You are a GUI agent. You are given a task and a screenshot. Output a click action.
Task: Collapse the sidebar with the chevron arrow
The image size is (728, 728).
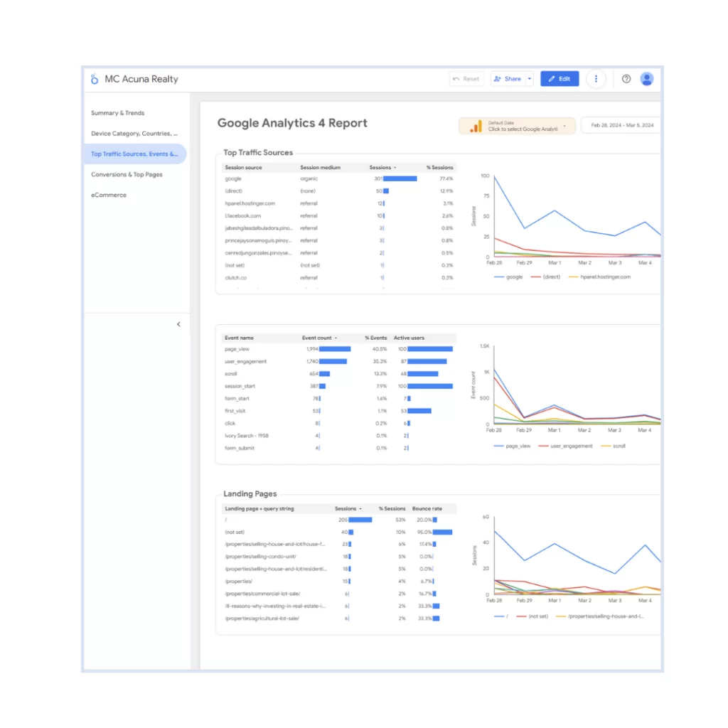coord(178,324)
